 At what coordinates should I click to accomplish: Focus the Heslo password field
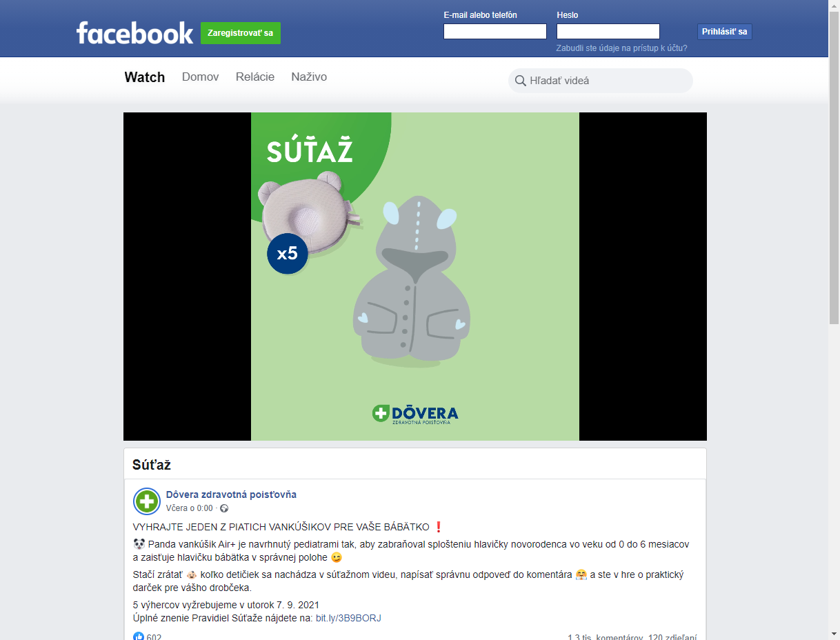(608, 32)
